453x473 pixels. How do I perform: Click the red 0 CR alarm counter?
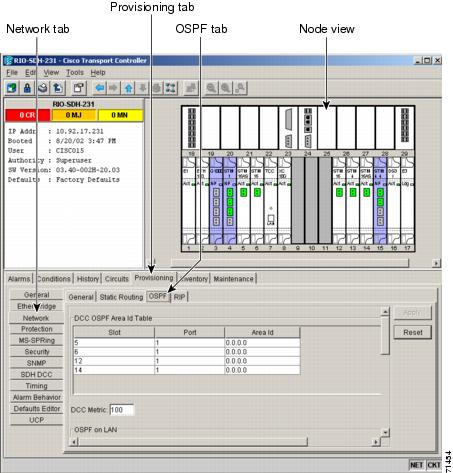click(28, 115)
